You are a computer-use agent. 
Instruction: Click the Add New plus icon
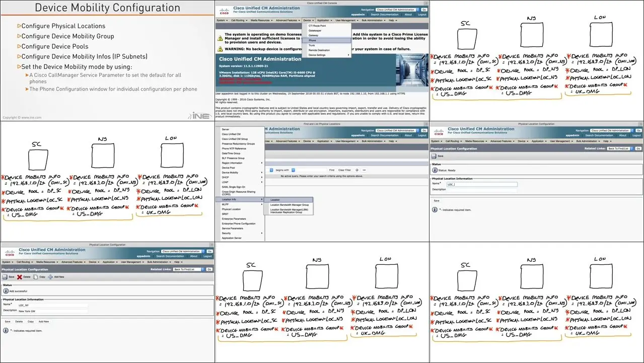[50, 277]
